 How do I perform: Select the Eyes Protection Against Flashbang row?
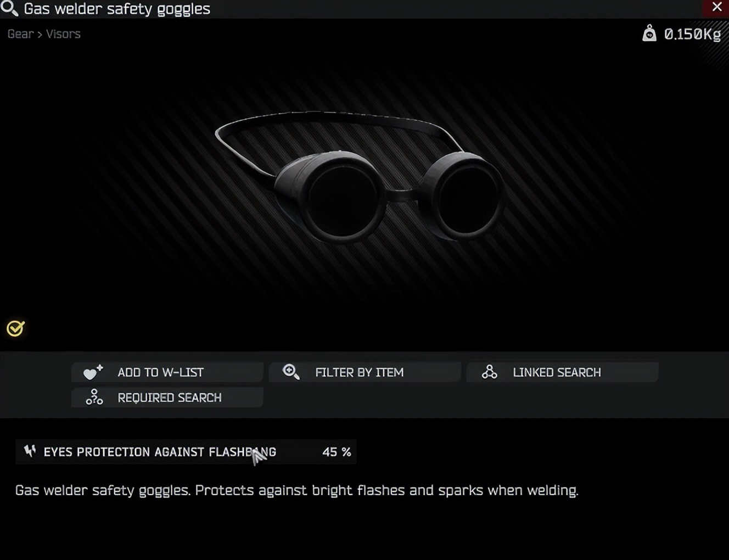tap(186, 452)
